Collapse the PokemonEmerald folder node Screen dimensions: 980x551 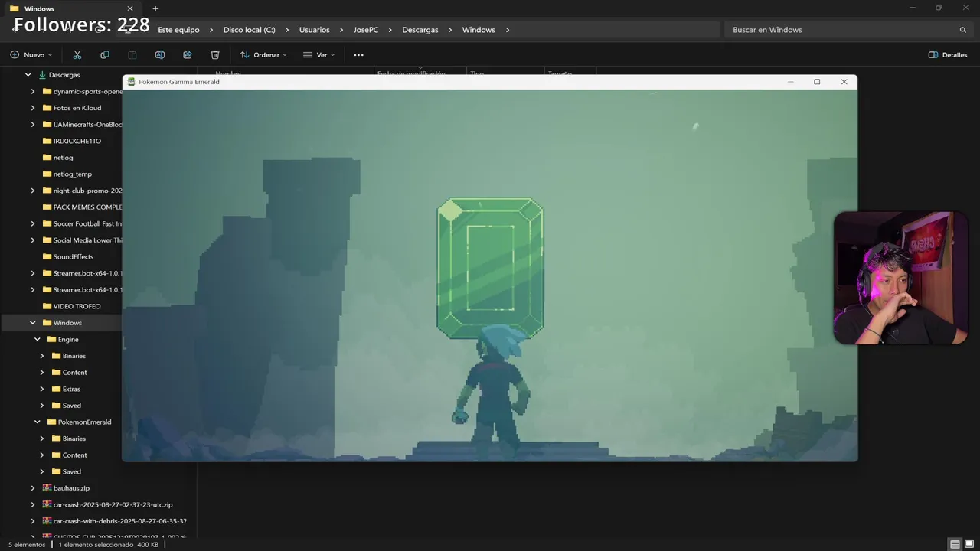point(38,422)
